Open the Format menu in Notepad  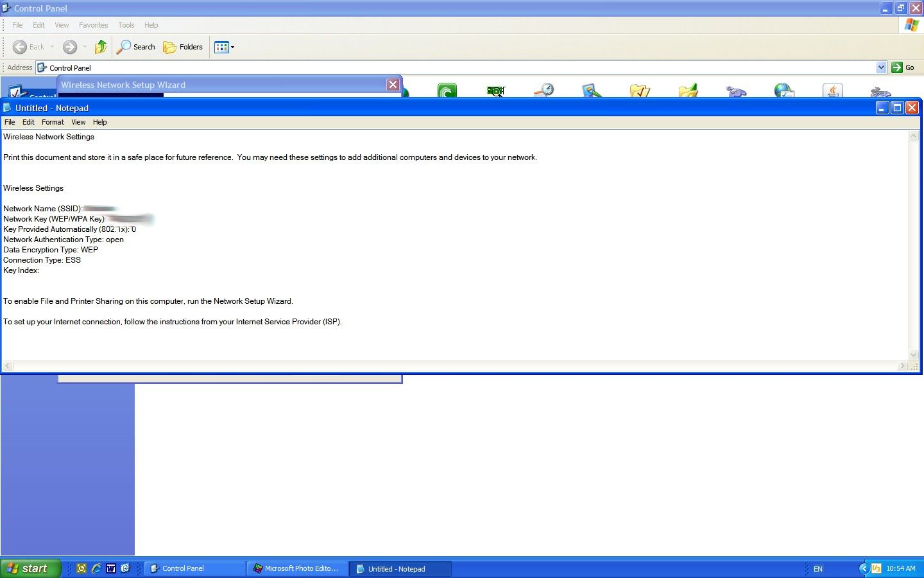[x=52, y=122]
